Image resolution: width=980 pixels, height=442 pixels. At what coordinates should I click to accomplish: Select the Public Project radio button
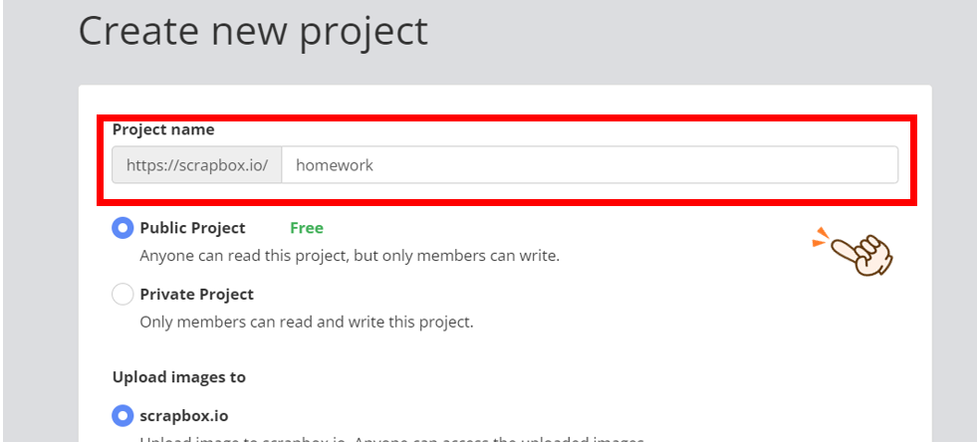point(122,228)
